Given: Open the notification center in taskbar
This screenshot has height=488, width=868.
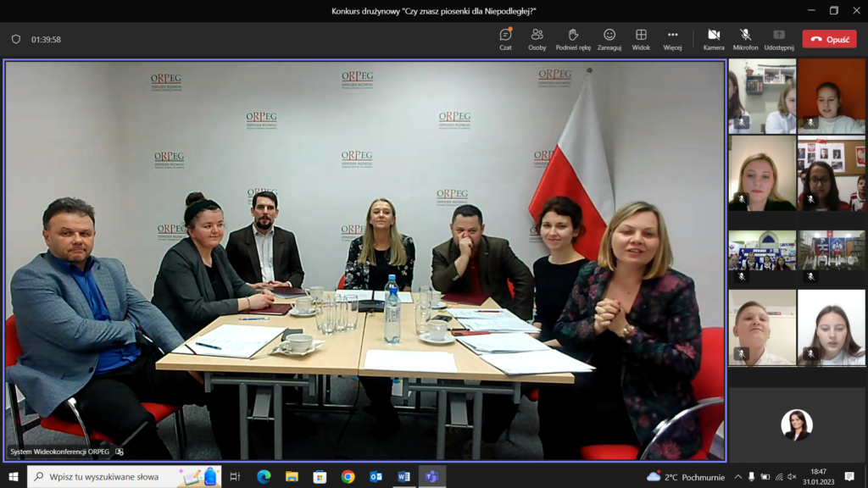Looking at the screenshot, I should [849, 477].
